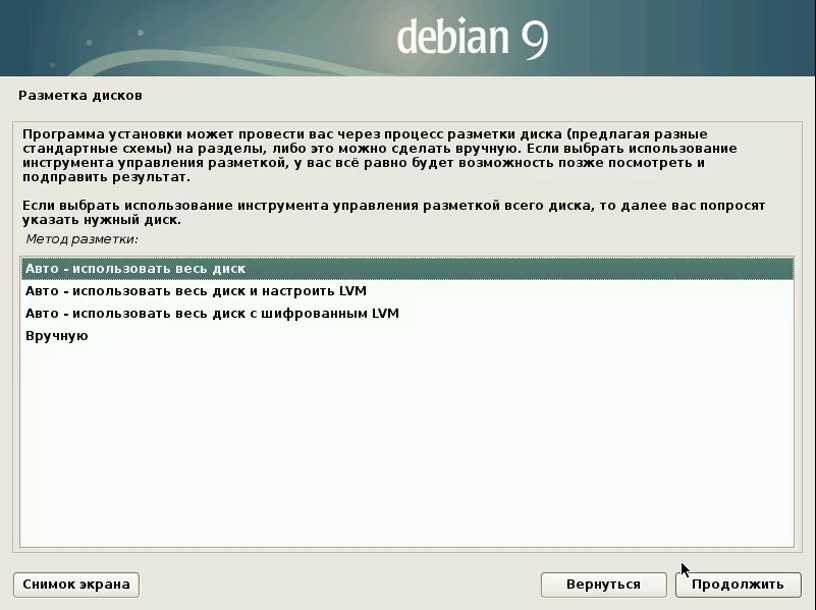Click empty bar between "Снимок экрана" and "Вернуться"
Screen dimensions: 816x610
point(340,584)
